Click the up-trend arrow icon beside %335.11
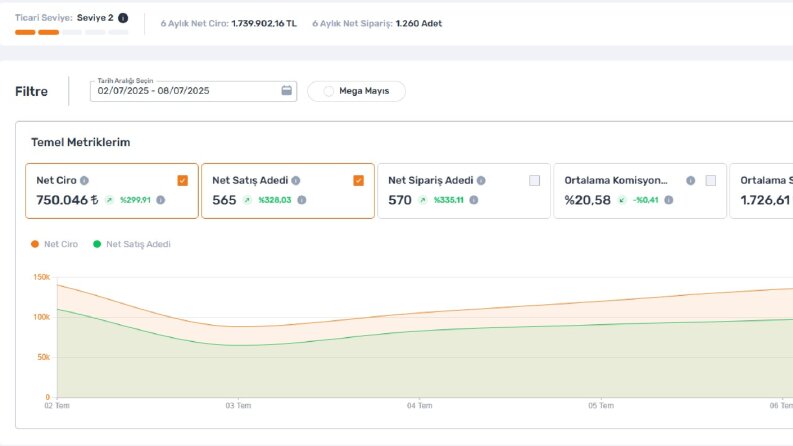The image size is (793, 446). tap(423, 200)
